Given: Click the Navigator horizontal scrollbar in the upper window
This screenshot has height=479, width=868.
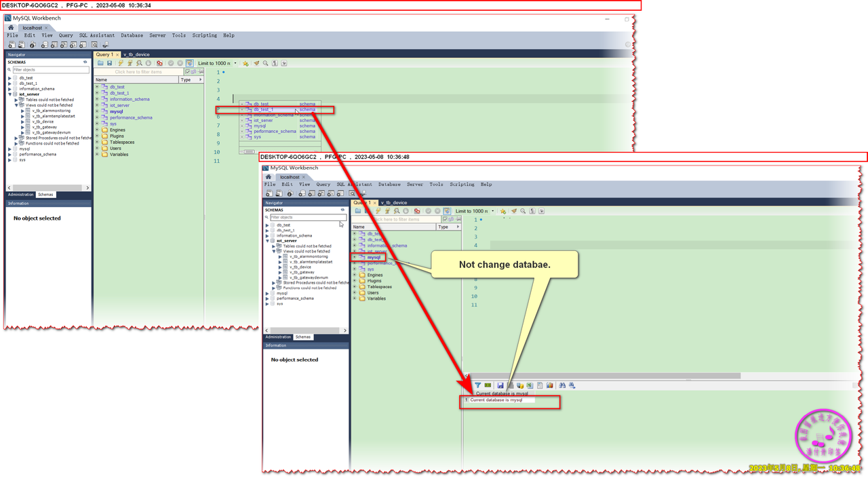Looking at the screenshot, I should 47,188.
